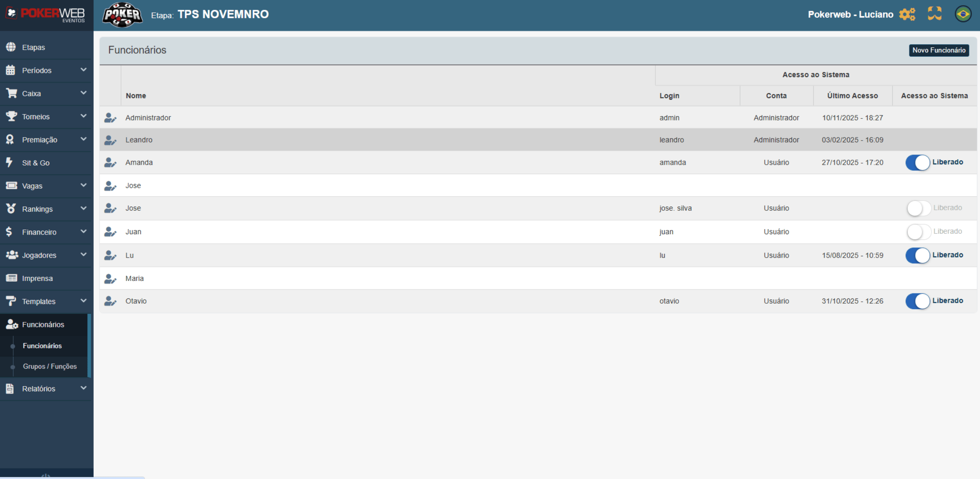Click the fullscreen brackets icon in header

click(934, 14)
